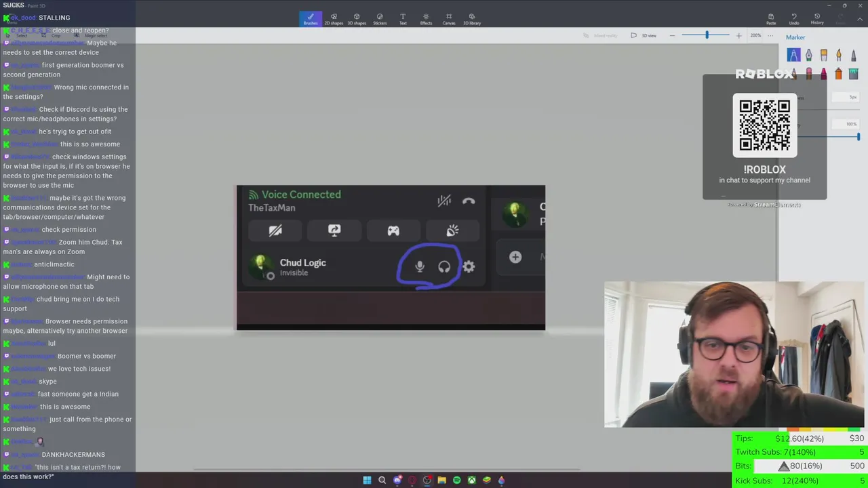Click the Voice Connected status text
The width and height of the screenshot is (868, 488).
click(301, 195)
